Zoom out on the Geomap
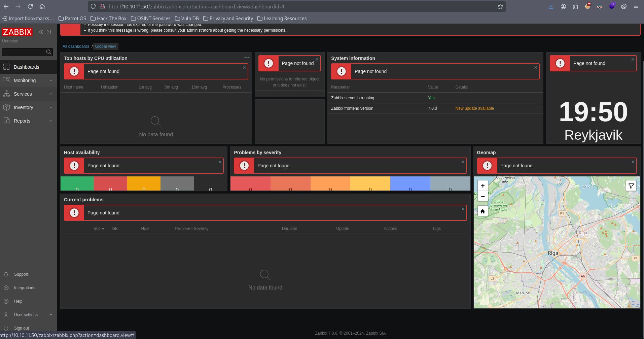The width and height of the screenshot is (644, 339). click(x=482, y=196)
